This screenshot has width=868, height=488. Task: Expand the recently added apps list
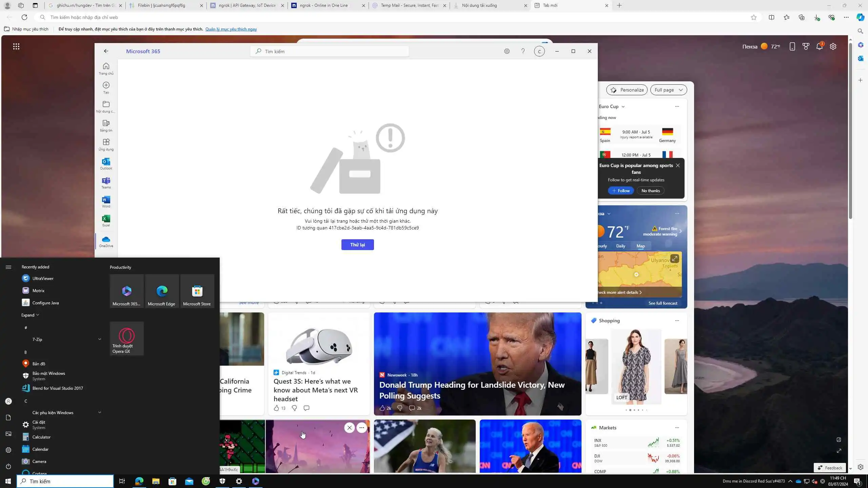30,315
